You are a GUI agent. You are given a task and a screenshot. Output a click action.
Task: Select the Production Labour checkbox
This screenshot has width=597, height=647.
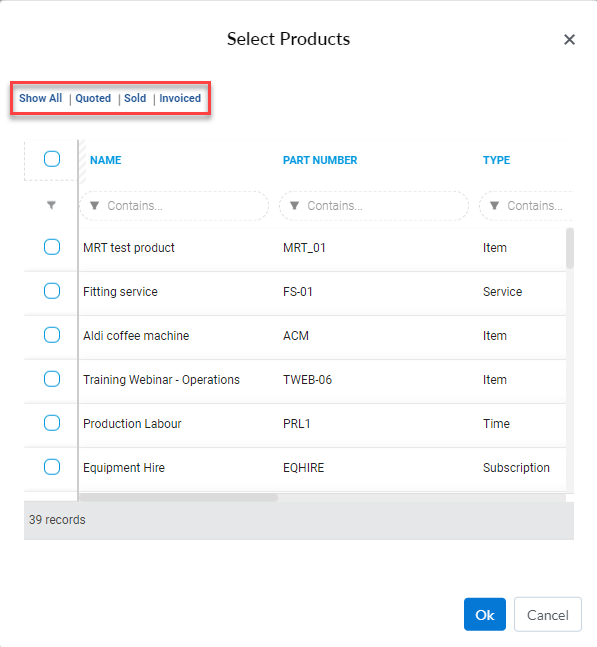click(52, 423)
